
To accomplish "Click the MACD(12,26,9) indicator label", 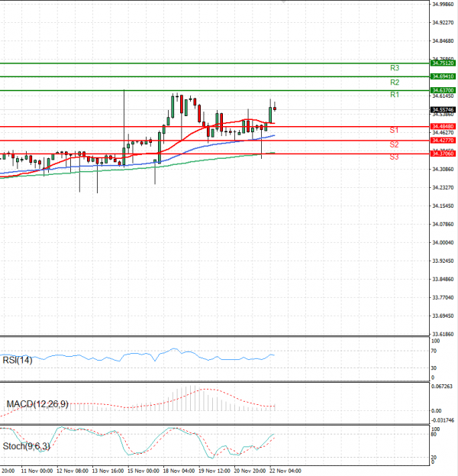I will [37, 404].
